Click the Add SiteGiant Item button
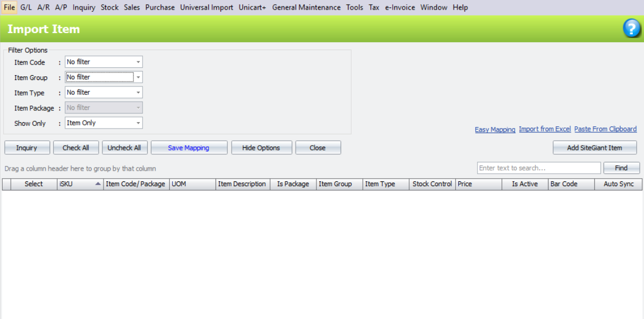 [x=595, y=148]
